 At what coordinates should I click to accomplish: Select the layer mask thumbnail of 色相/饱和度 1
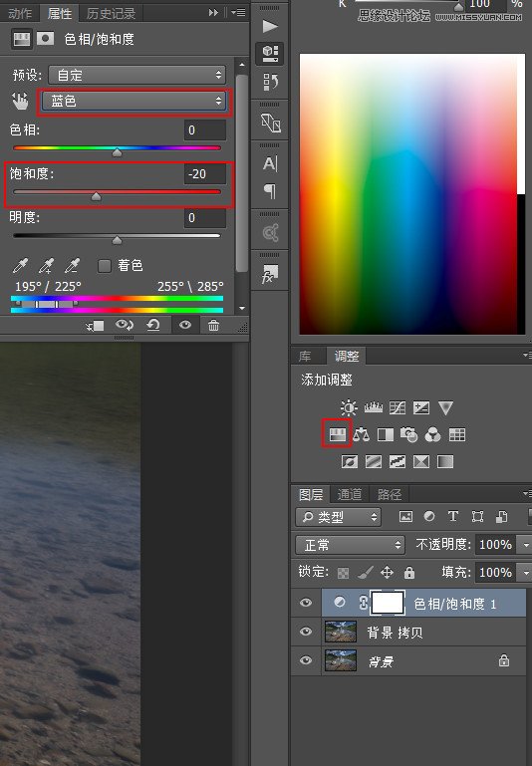(388, 603)
